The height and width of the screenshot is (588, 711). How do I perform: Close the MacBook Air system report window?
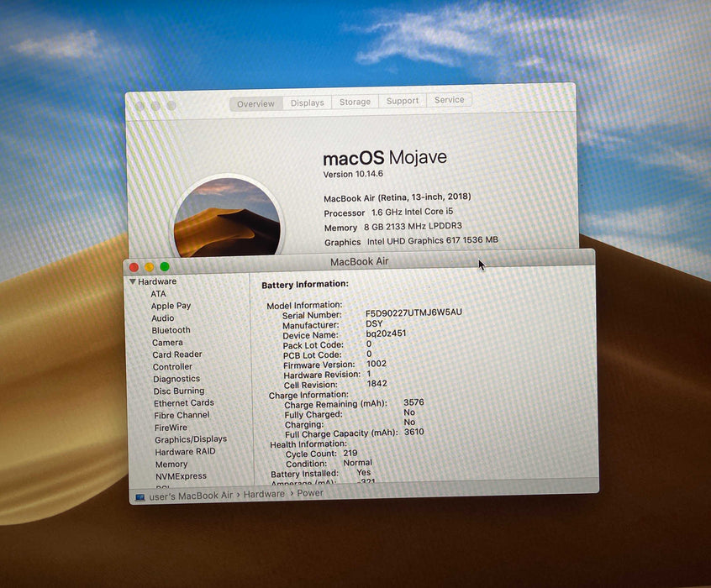(x=134, y=267)
